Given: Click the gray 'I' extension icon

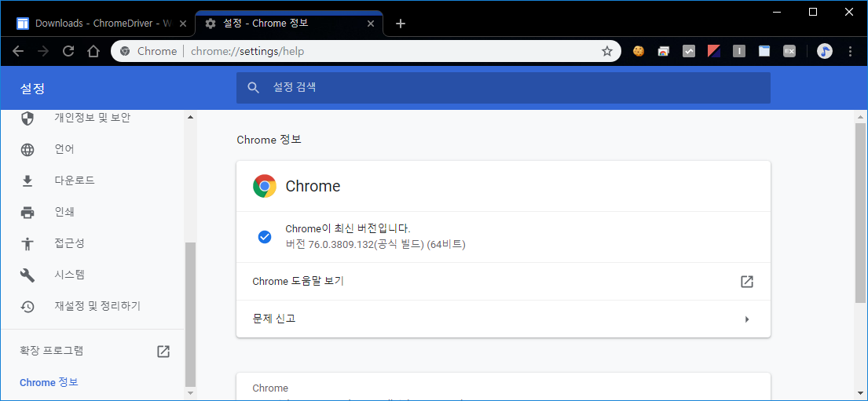Looking at the screenshot, I should 739,52.
